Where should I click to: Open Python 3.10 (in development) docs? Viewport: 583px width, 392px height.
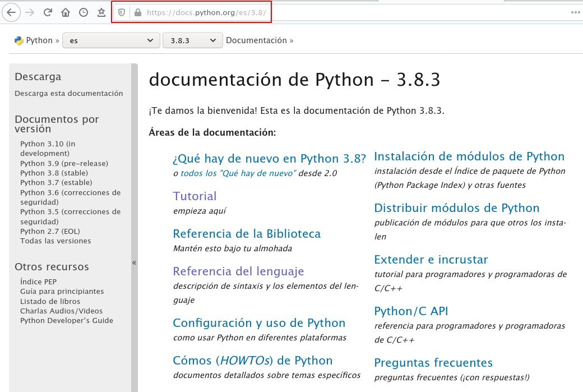[x=48, y=149]
